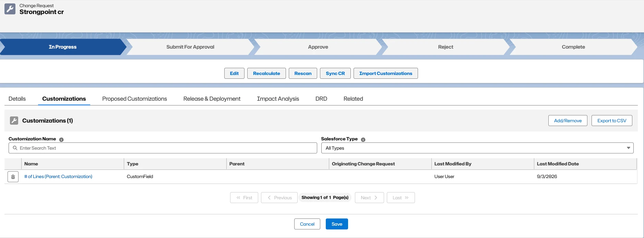The width and height of the screenshot is (644, 238).
Task: Go to Last page of results
Action: 401,198
